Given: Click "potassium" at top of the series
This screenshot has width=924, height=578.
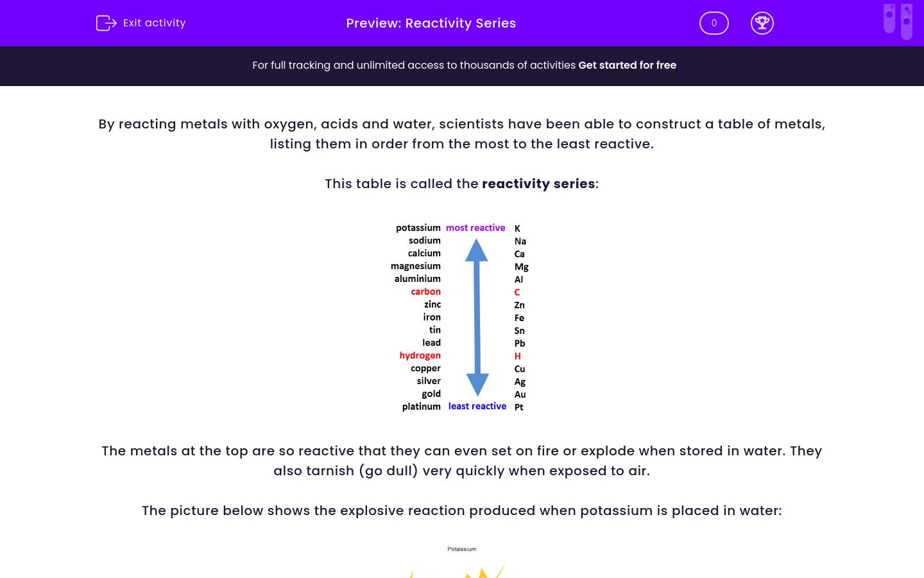Looking at the screenshot, I should point(418,227).
